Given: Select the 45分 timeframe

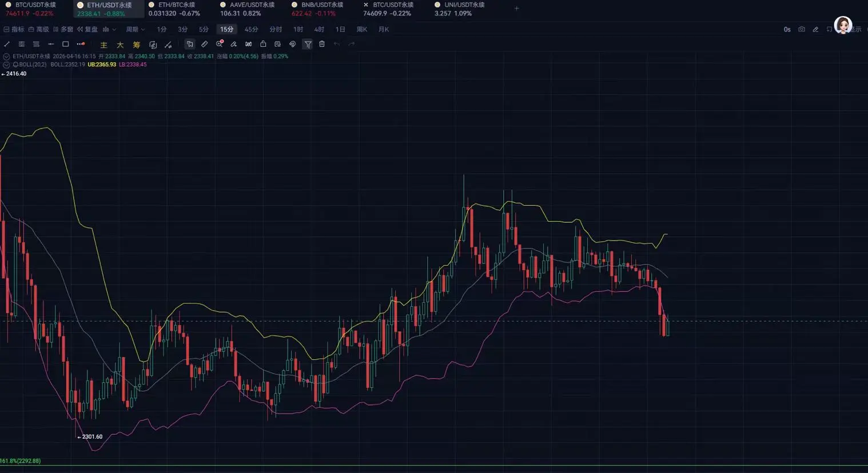Looking at the screenshot, I should [251, 29].
